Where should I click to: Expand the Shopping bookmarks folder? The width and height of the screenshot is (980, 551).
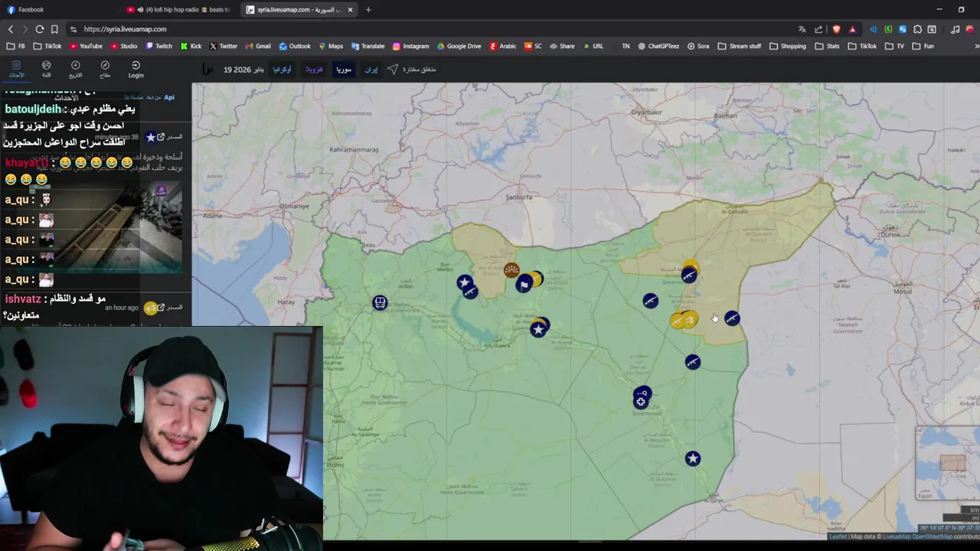tap(788, 46)
